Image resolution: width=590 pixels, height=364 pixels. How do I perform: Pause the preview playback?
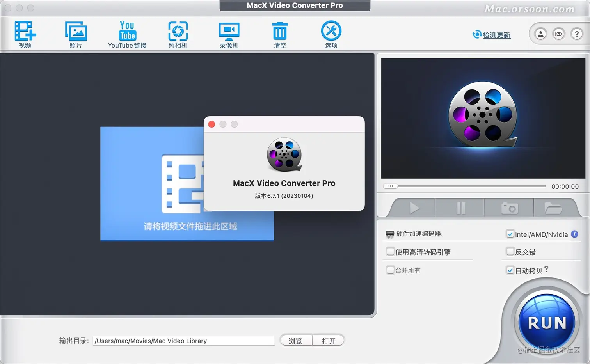(x=461, y=208)
